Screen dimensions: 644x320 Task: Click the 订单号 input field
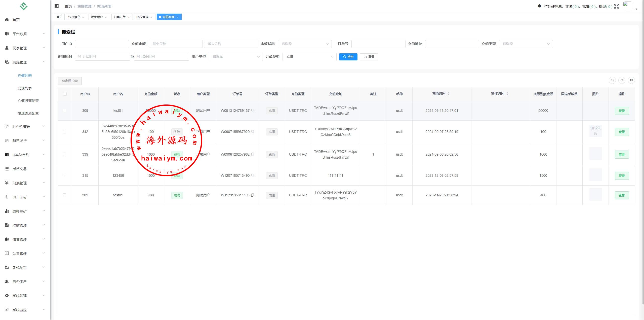coord(378,44)
